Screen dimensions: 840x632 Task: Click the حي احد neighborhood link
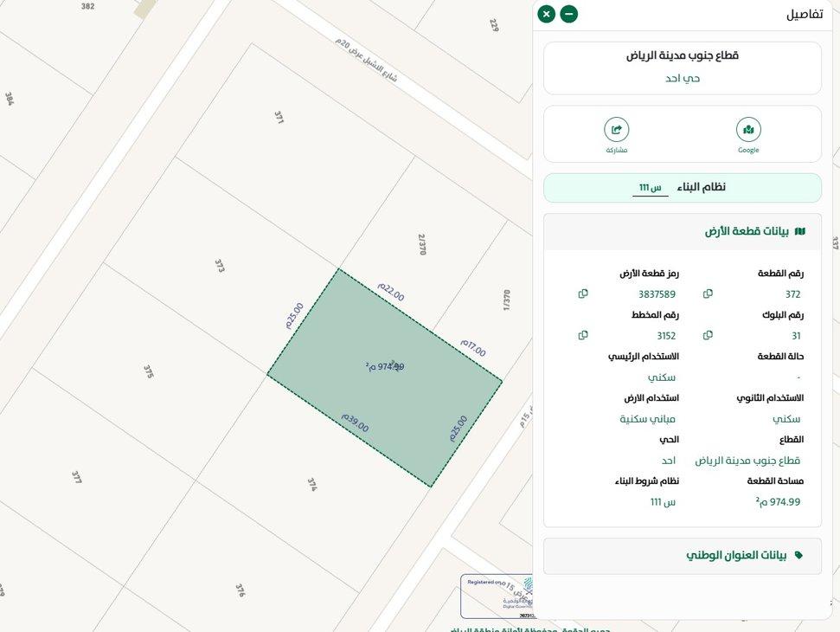682,78
